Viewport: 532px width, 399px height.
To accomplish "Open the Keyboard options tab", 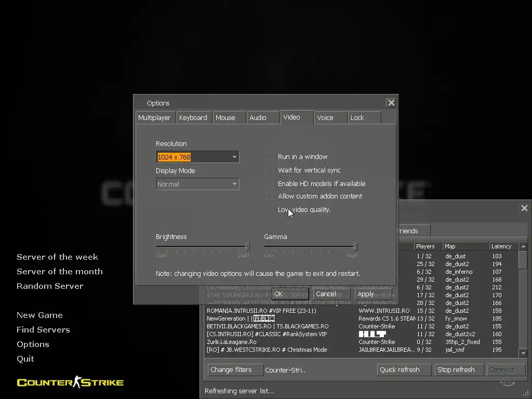I will pyautogui.click(x=194, y=118).
